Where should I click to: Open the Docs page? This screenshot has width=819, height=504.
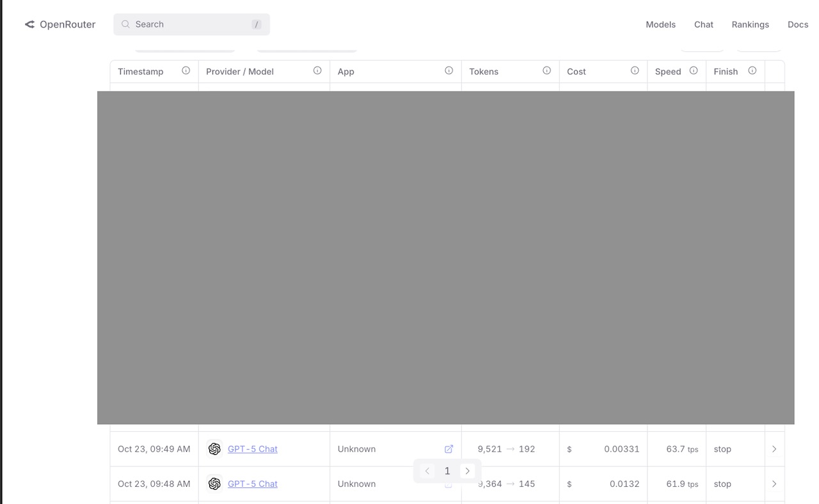(x=798, y=24)
